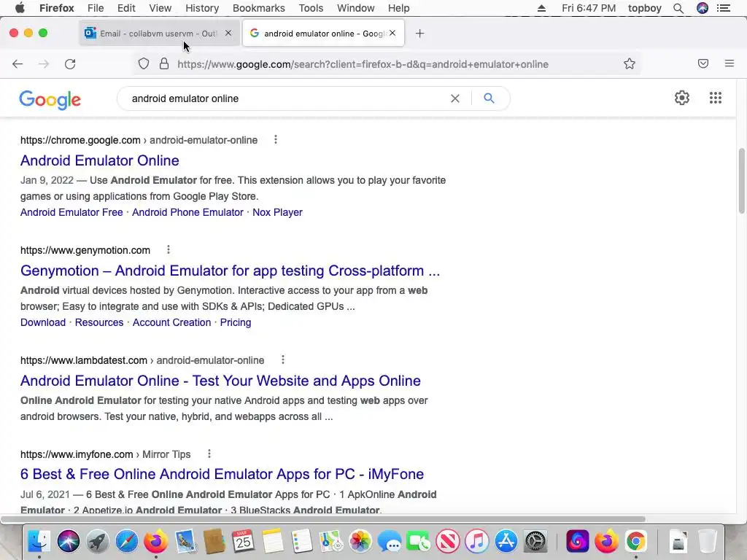
Task: Follow the Android Phone Emulator sublink
Action: tap(187, 212)
